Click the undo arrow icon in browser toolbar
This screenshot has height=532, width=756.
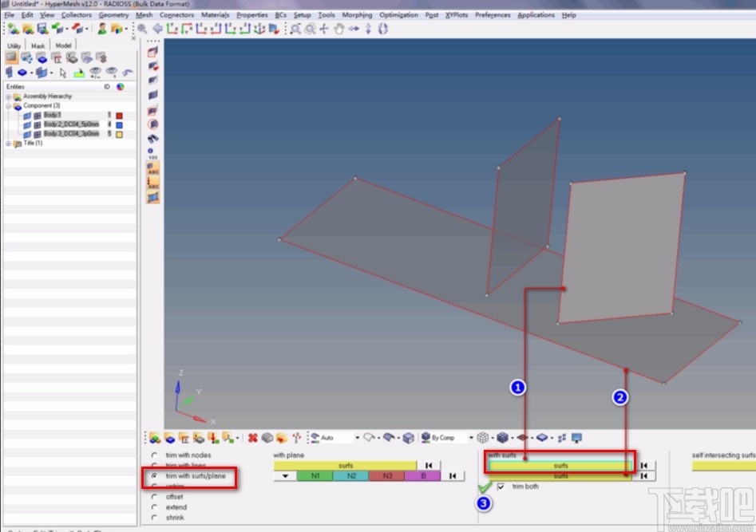(x=127, y=73)
